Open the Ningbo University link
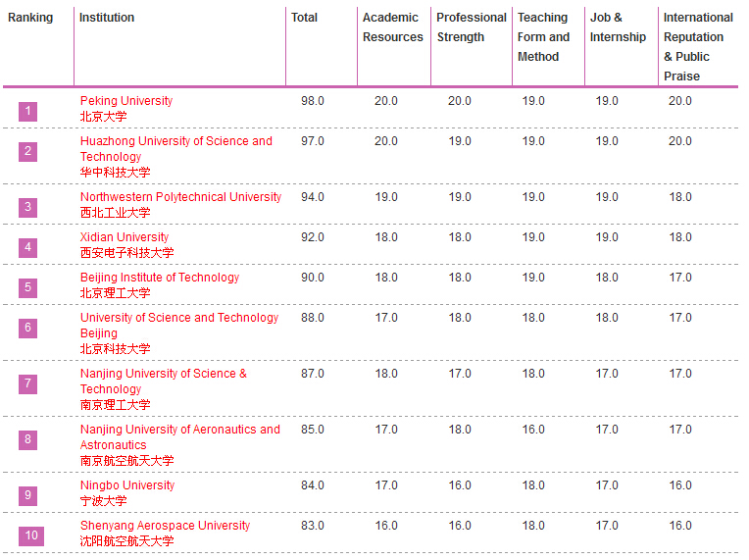The image size is (749, 560). (127, 485)
